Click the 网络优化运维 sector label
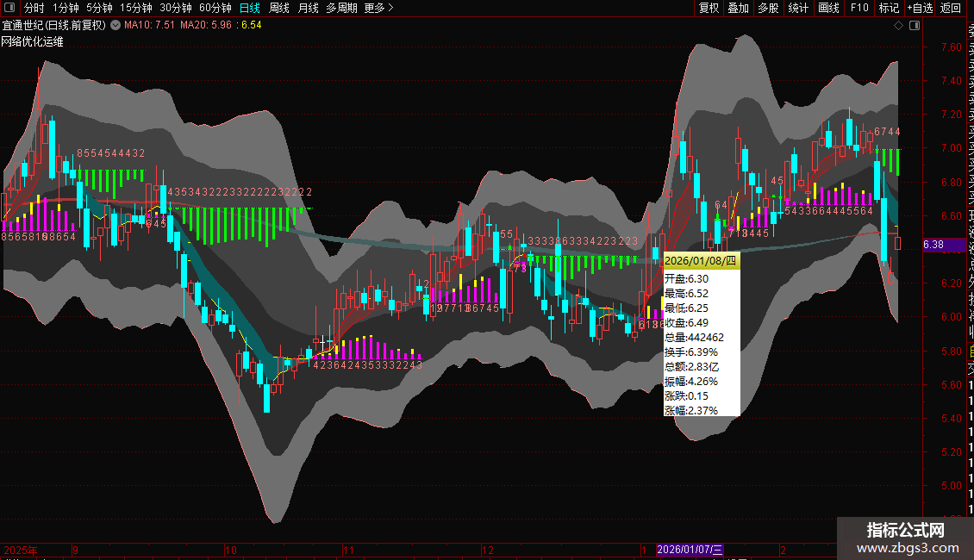The image size is (974, 560). [x=32, y=41]
